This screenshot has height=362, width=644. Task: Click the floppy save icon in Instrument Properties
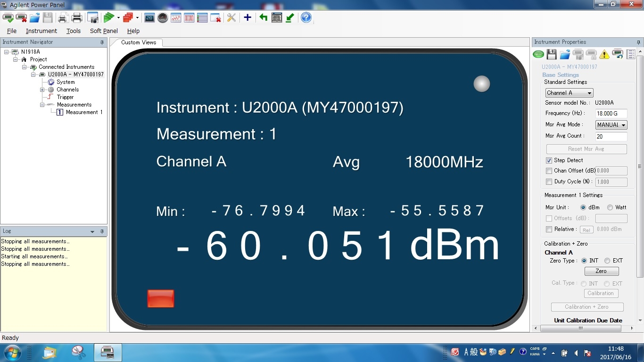552,54
